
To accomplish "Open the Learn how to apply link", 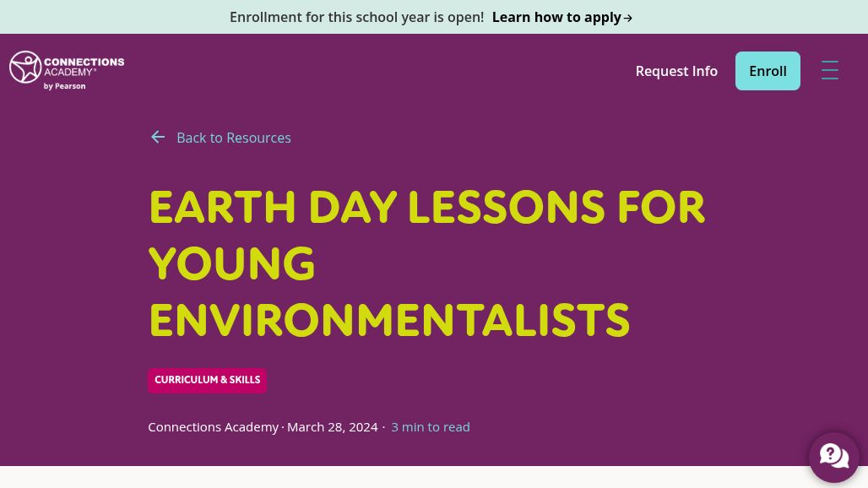I will (x=556, y=17).
